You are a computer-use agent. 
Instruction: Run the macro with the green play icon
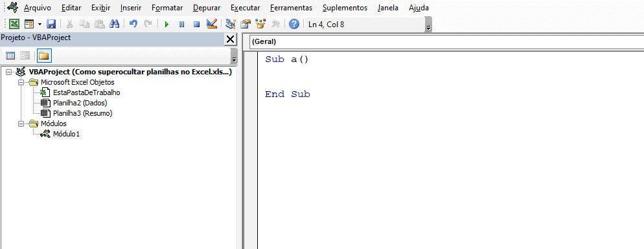167,24
